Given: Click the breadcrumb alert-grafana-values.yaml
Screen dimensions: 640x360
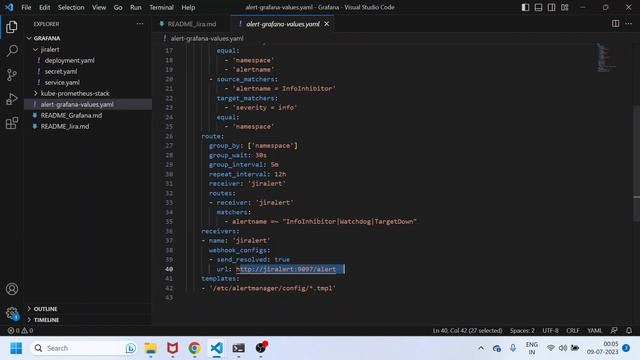Looking at the screenshot, I should pos(207,38).
